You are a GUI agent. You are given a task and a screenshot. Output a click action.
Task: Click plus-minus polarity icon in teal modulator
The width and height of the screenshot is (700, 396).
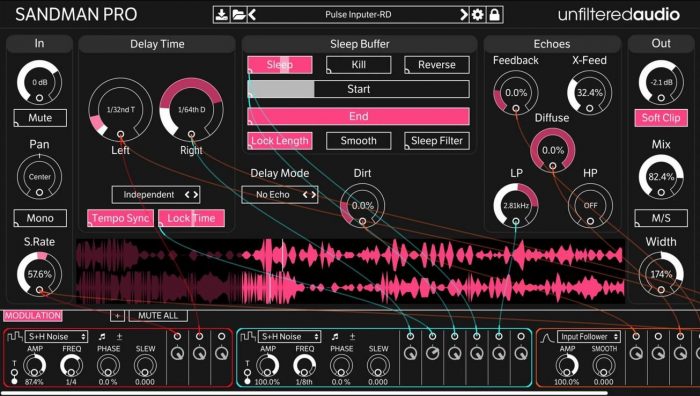352,337
